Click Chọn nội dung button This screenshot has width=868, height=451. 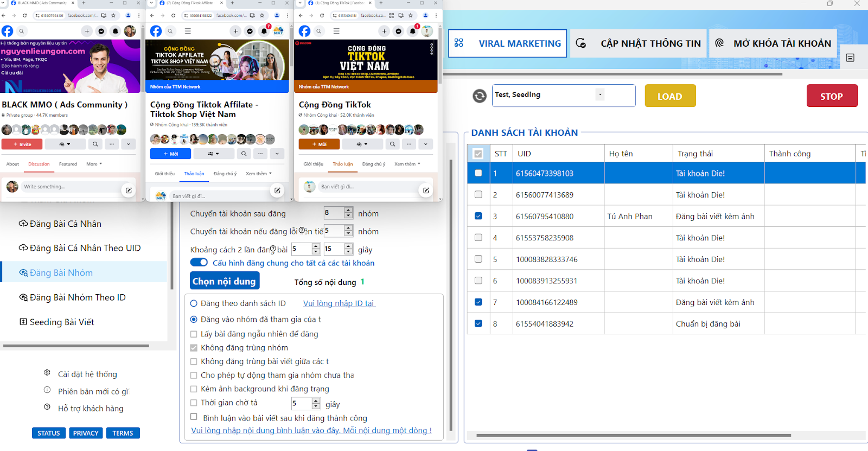pos(224,281)
